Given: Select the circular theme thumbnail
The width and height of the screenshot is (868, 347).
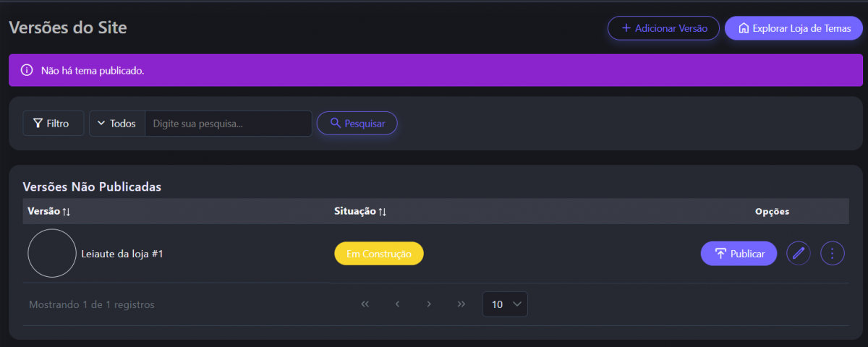Looking at the screenshot, I should (x=52, y=253).
